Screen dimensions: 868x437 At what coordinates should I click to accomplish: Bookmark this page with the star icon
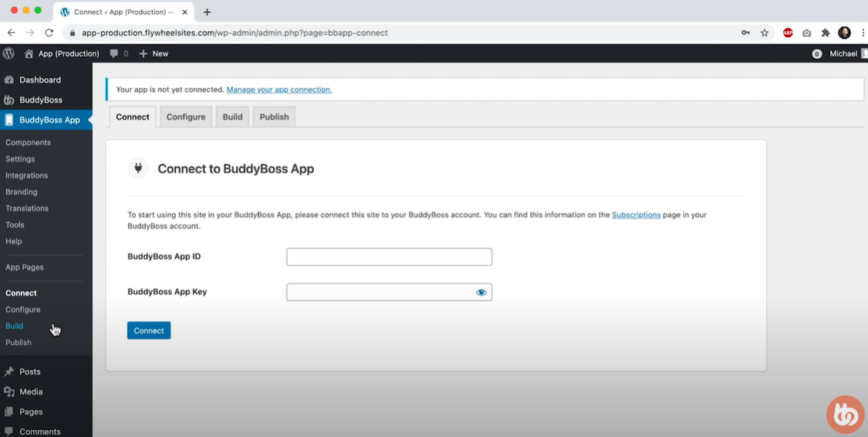[765, 32]
